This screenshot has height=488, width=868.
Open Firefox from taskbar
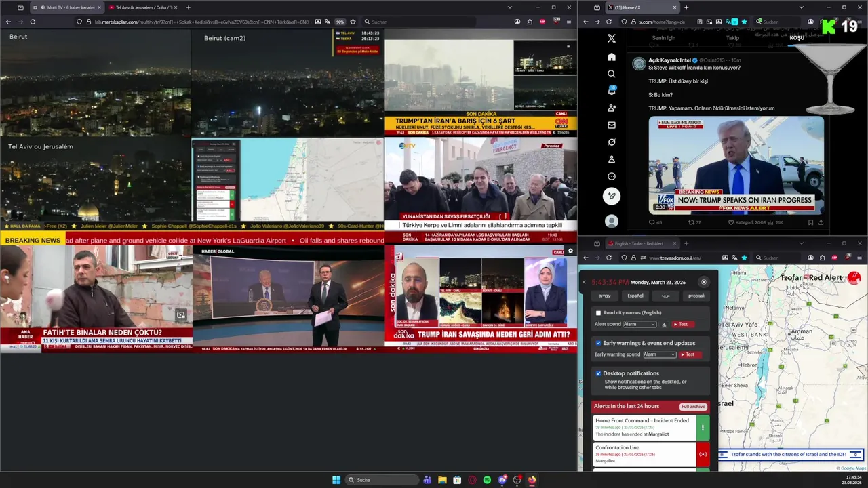tap(532, 480)
